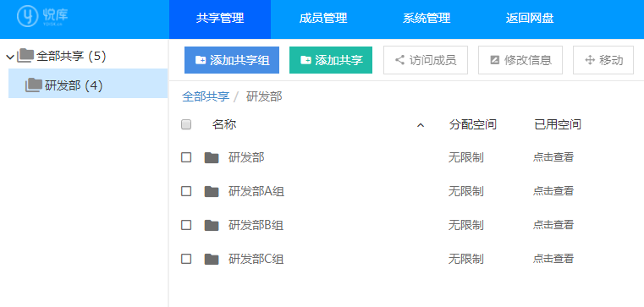644x307 pixels.
Task: Click the folder icon beside 研发部B组
Action: coord(212,225)
